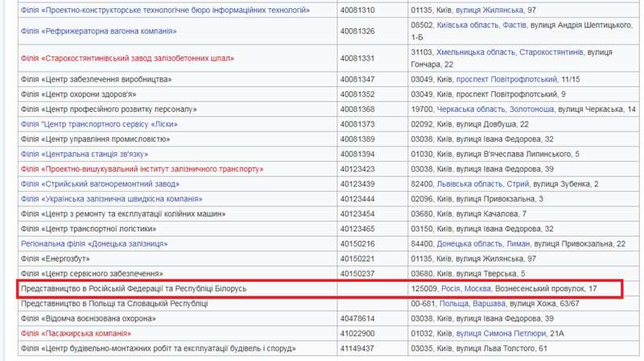Open Філія "Центр транспортного сервісу «Ліски» link
644x361 pixels.
(99, 124)
